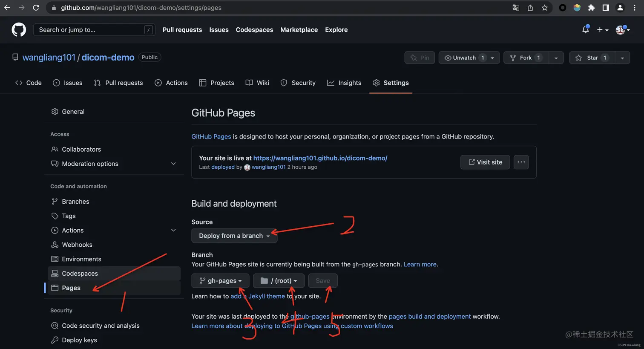Open Environments settings in sidebar
The image size is (644, 349).
(114, 259)
